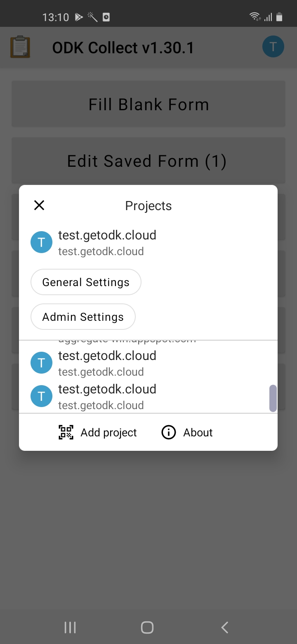297x644 pixels.
Task: Scan a QR code via Add project icon
Action: tap(65, 432)
